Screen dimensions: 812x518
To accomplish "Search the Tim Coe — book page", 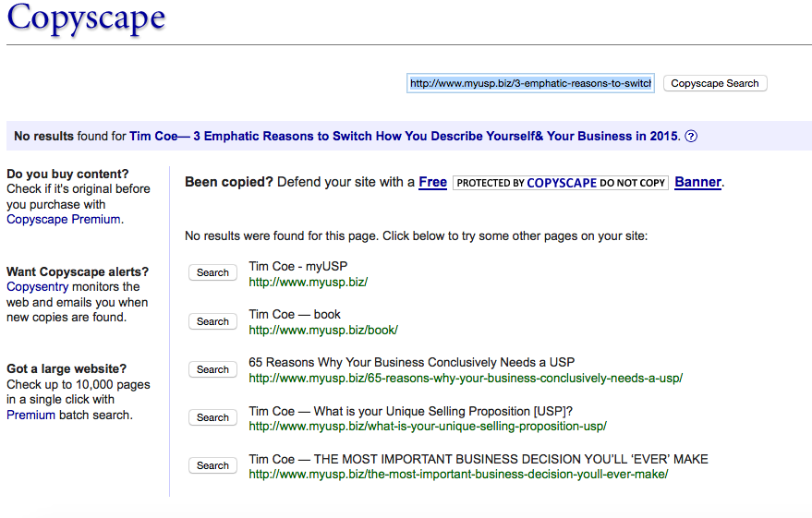I will point(212,321).
